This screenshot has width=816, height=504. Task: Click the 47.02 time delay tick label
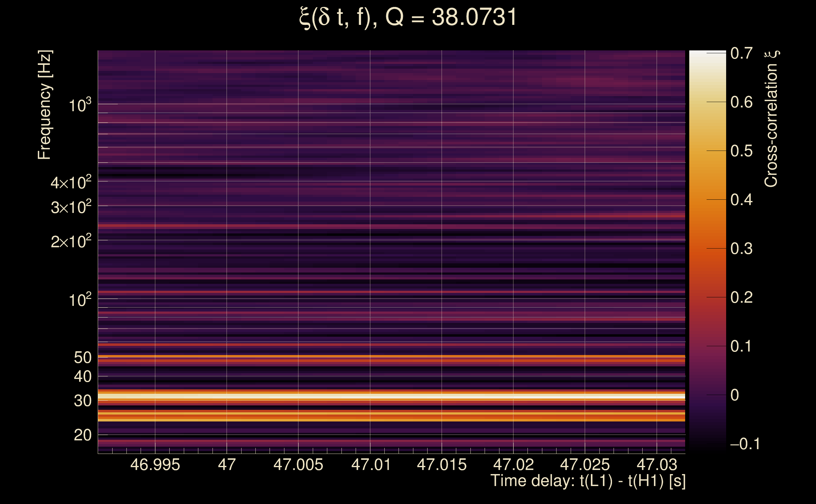pyautogui.click(x=513, y=465)
